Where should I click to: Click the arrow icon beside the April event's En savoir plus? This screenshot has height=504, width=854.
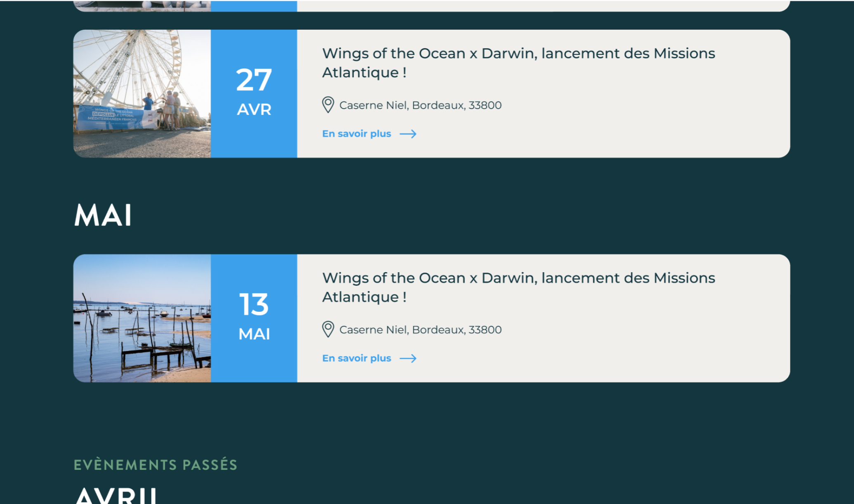(408, 134)
